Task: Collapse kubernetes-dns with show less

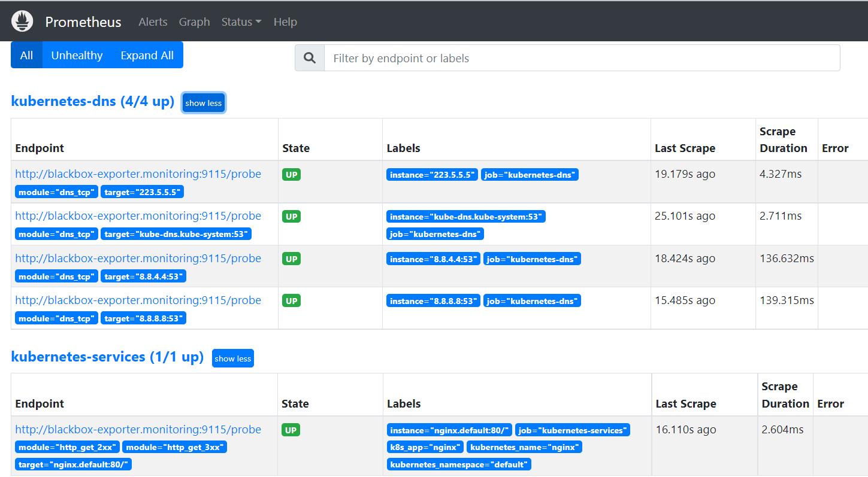Action: pyautogui.click(x=204, y=103)
